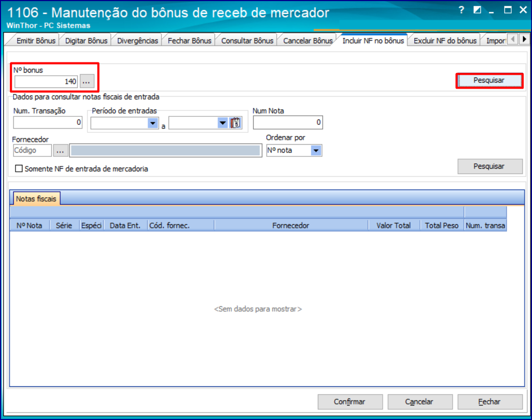Open the calendar period picker icon
532x420 pixels.
click(x=235, y=123)
